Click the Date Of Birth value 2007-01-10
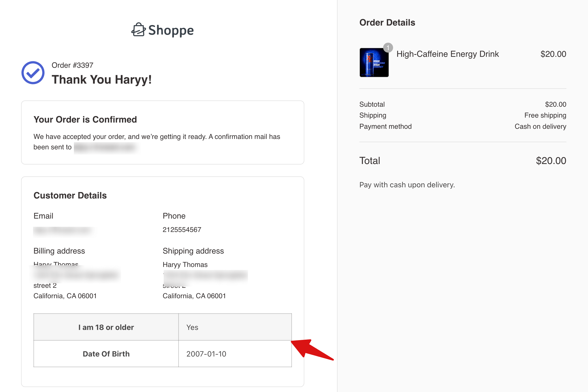Viewport: 588px width, 392px height. point(206,354)
